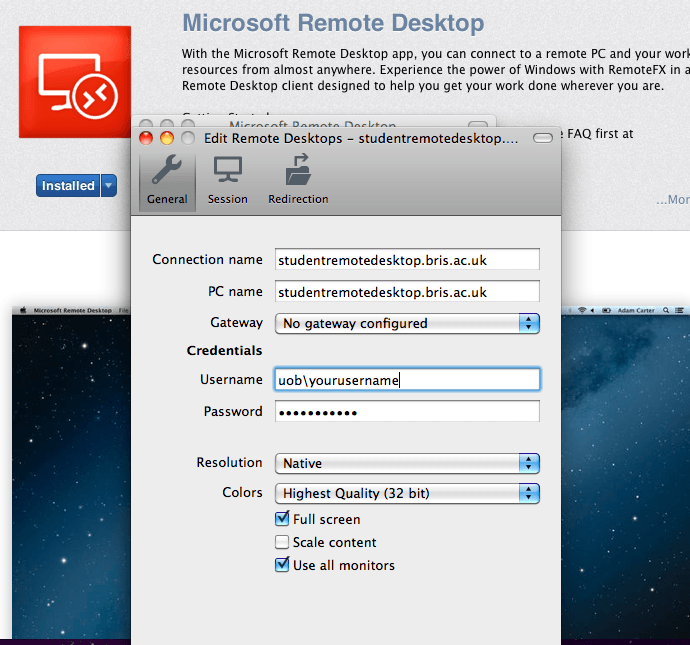Click the Wi-Fi icon in the menu bar
Viewport: 690px width, 645px height.
tap(582, 310)
